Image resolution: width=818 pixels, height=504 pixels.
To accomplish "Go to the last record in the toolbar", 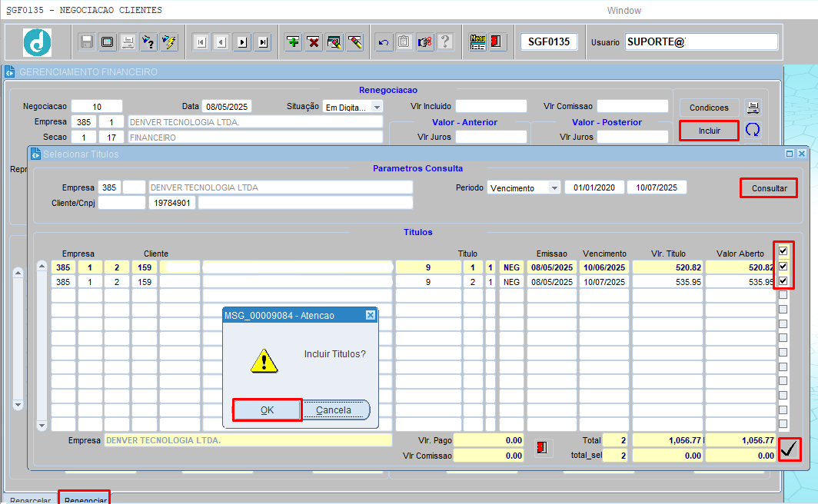I will click(263, 41).
